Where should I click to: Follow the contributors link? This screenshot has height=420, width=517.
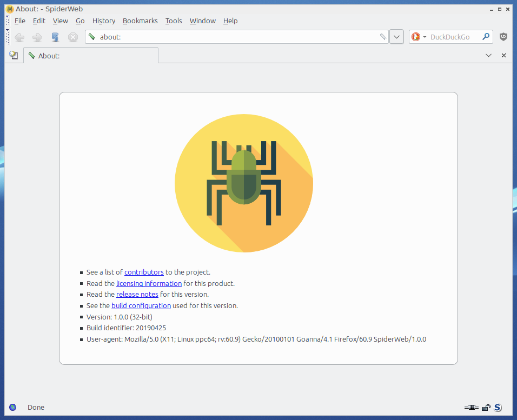click(144, 272)
